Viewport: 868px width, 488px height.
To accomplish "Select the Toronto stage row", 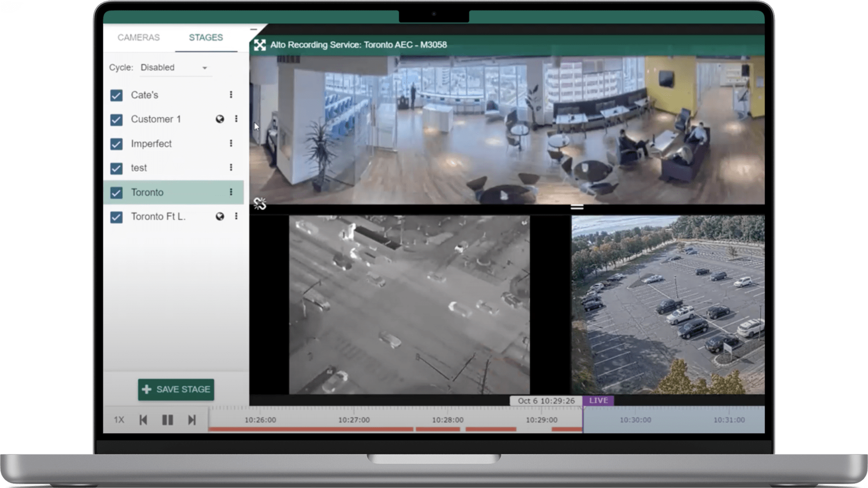I will pos(174,192).
